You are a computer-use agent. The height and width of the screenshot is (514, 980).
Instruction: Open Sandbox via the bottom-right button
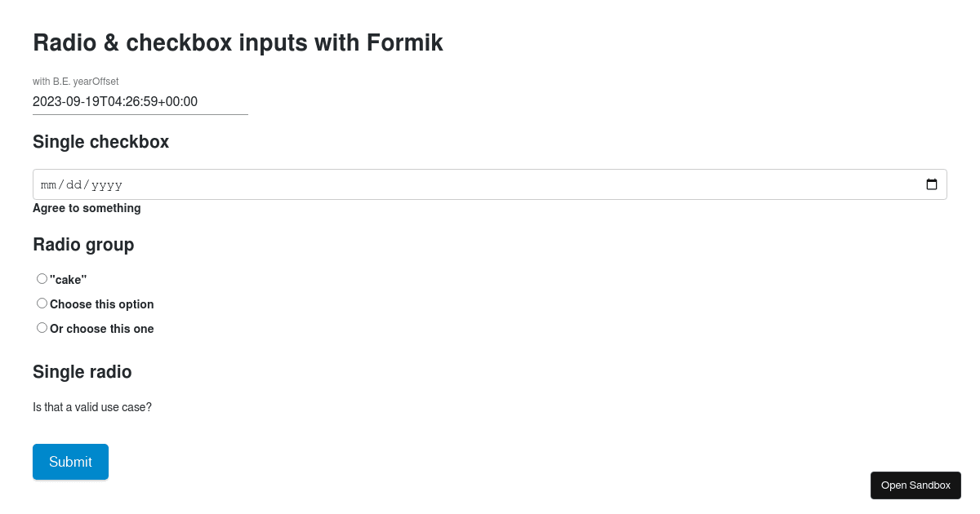coord(915,485)
